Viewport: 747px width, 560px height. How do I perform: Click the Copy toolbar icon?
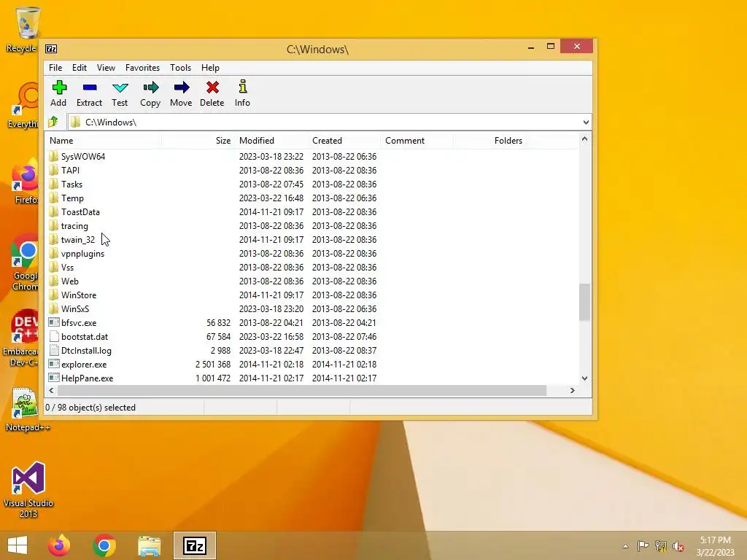pos(150,87)
